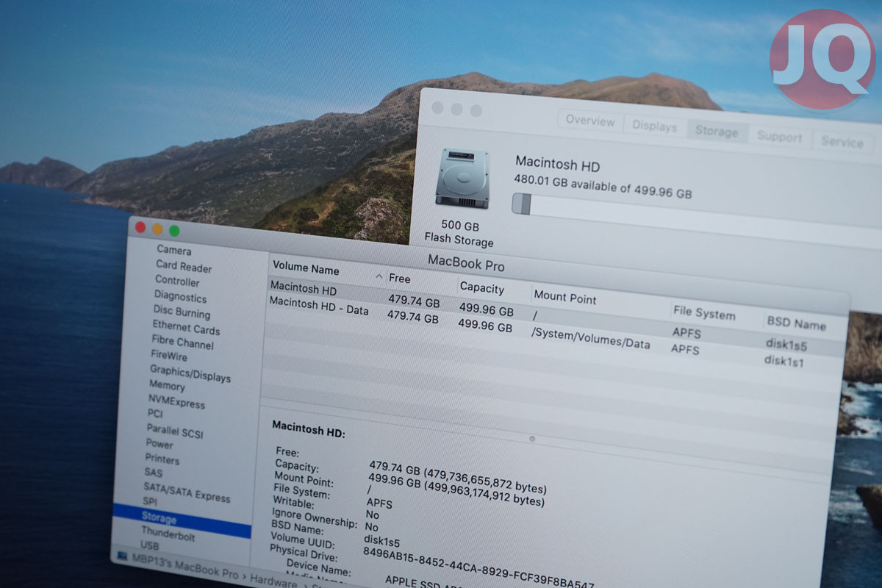Click the computer icon in the path bar

(122, 555)
